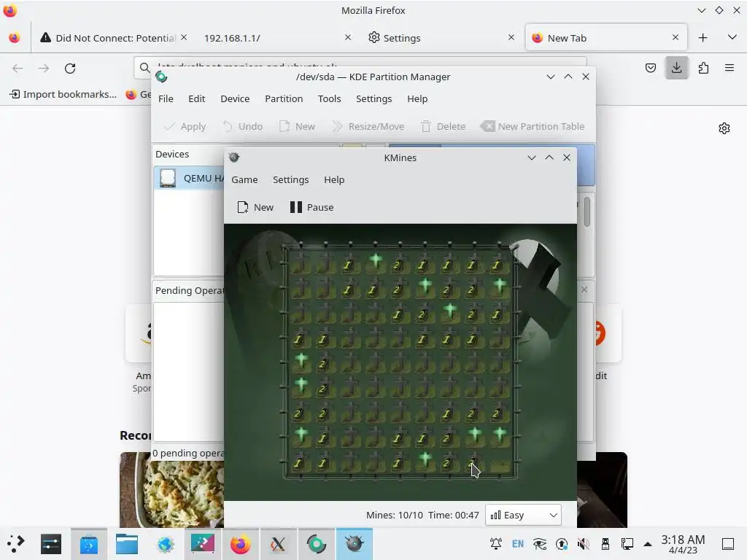747x560 pixels.
Task: Click Undo in Partition Manager toolbar
Action: click(243, 126)
